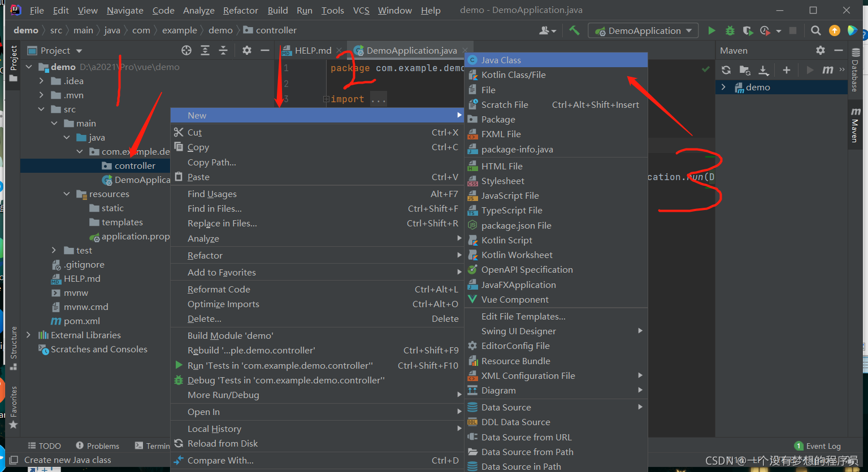Expand the test folder

pyautogui.click(x=54, y=250)
